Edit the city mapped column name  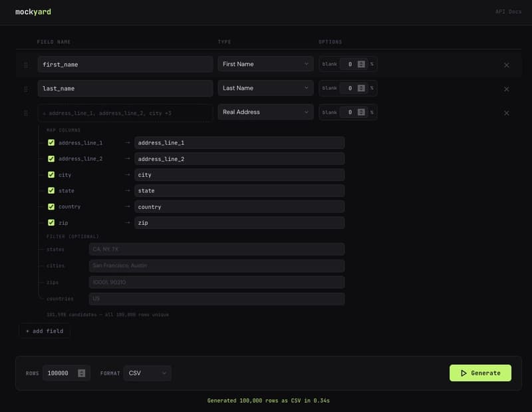[x=239, y=174]
